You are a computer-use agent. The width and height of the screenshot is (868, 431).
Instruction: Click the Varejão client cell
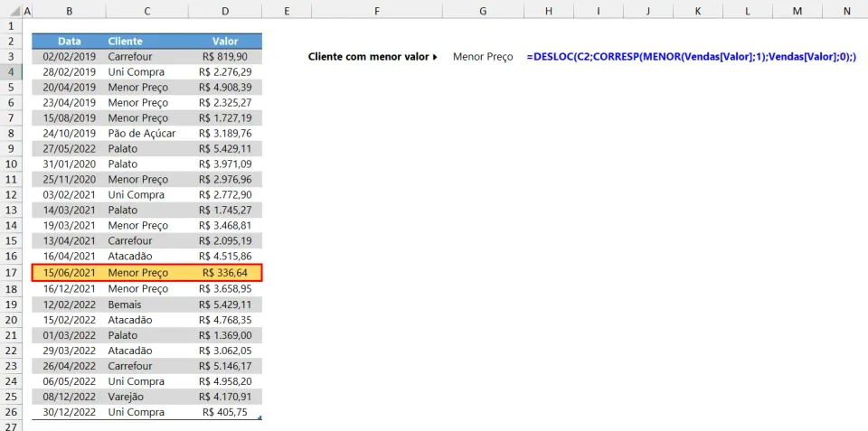coord(147,397)
